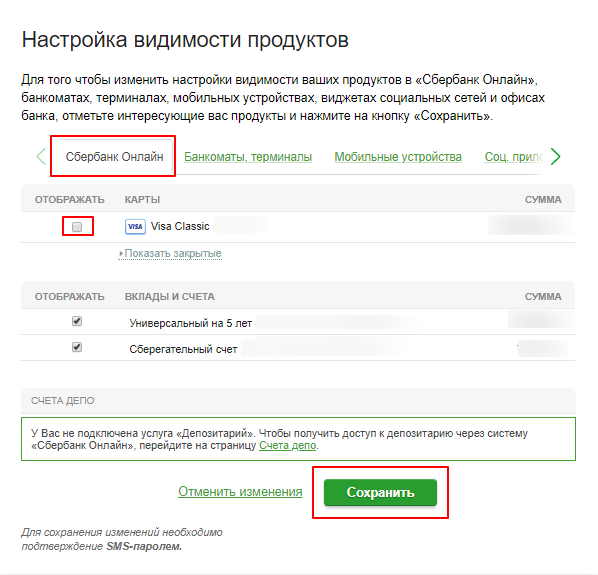Open the Мобильные устройства tab
This screenshot has width=598, height=575.
pyautogui.click(x=398, y=157)
